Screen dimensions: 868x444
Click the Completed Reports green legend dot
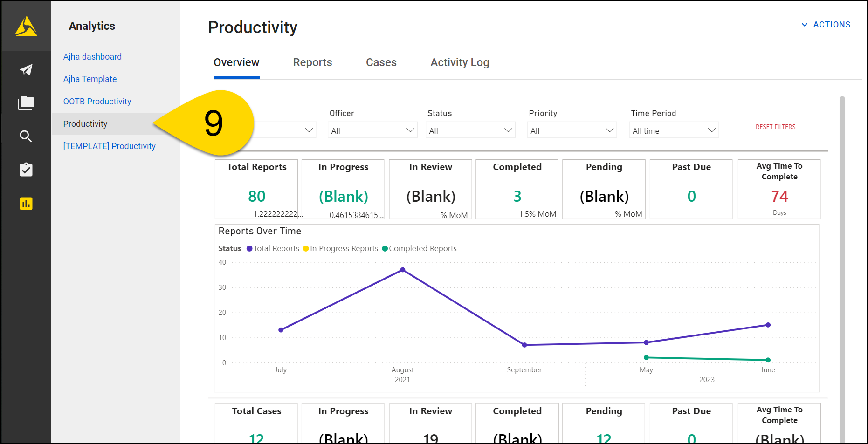click(x=385, y=248)
